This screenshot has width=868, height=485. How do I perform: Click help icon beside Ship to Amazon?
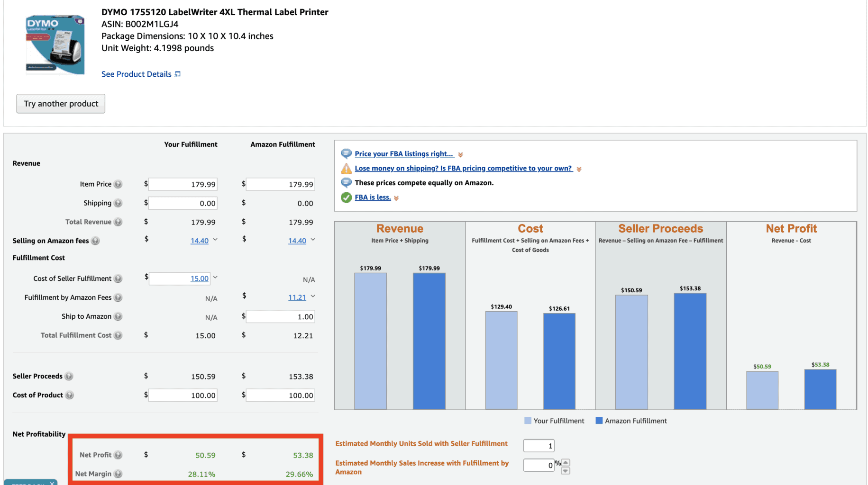tap(118, 316)
